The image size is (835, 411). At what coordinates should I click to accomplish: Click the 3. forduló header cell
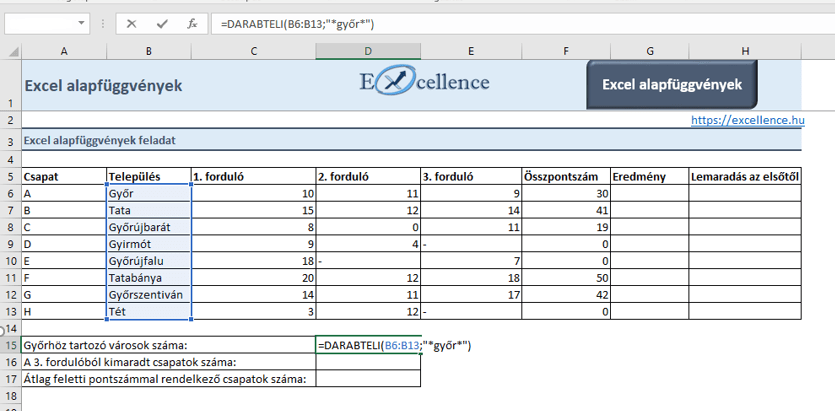(x=471, y=177)
